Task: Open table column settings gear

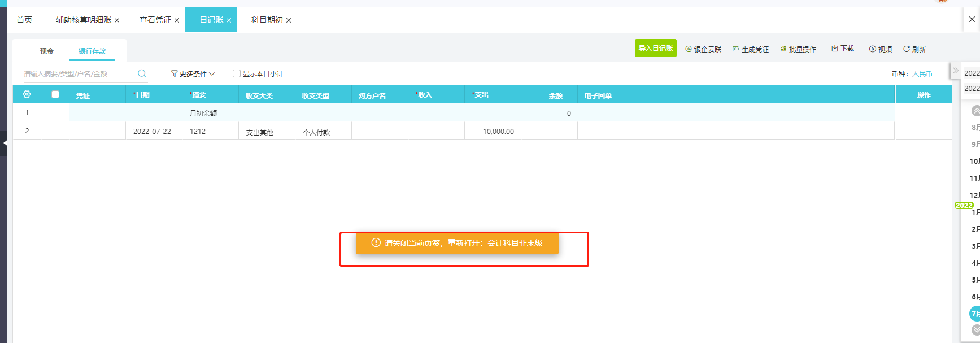Action: point(27,94)
